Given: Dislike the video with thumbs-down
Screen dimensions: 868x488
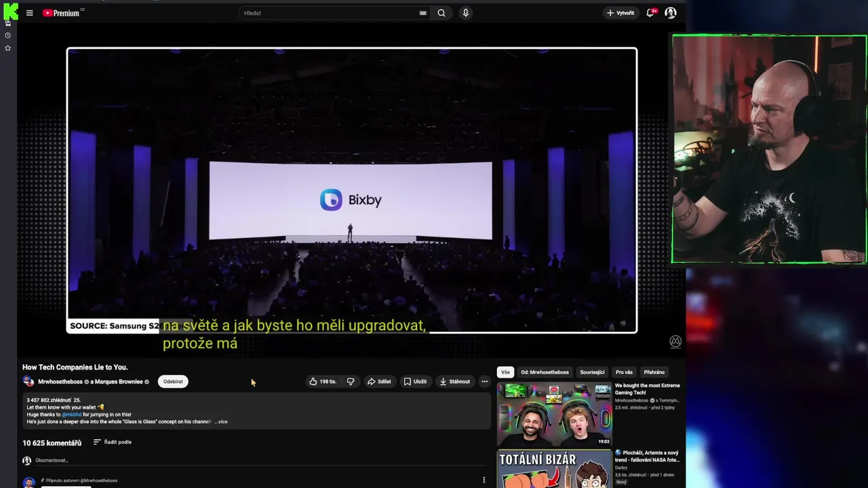Looking at the screenshot, I should [x=351, y=382].
